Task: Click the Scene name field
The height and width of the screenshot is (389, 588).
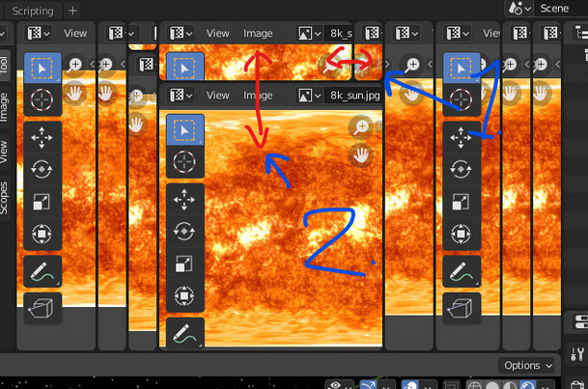Action: 561,9
